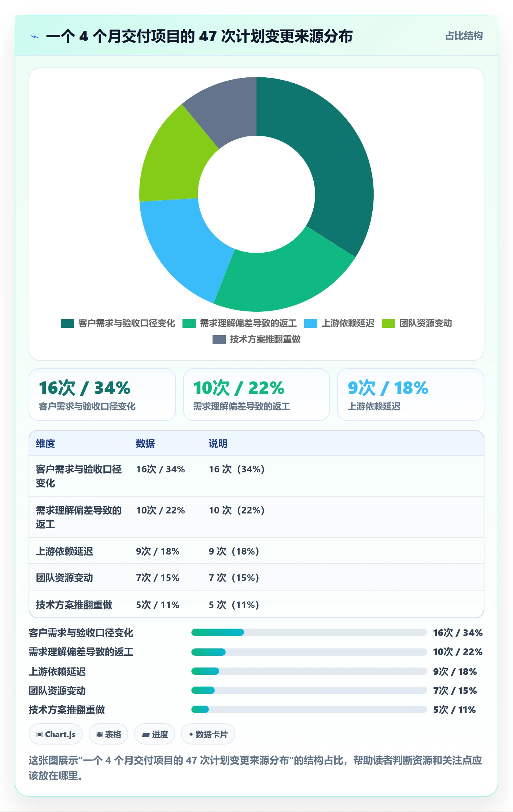Click progress value label 16次 / 34%
This screenshot has height=812, width=513.
click(458, 633)
